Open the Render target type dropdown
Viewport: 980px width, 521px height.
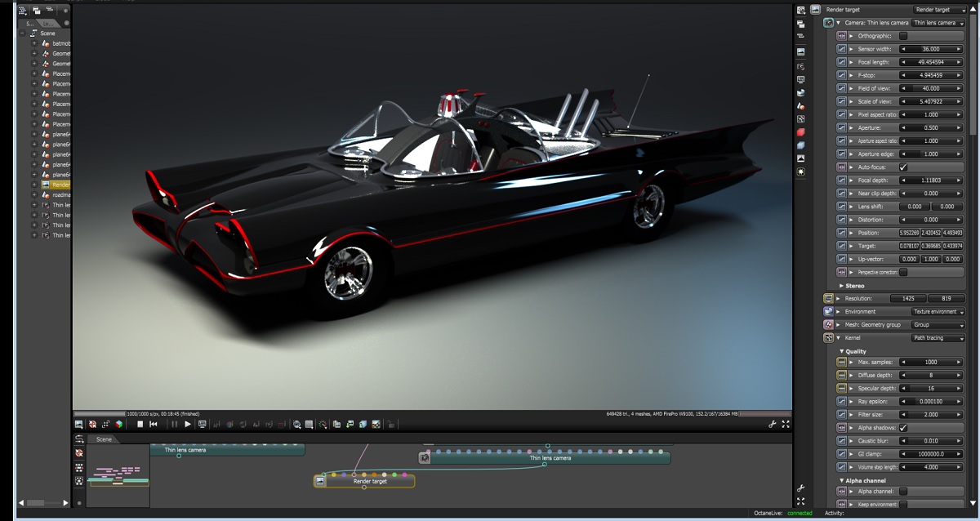pyautogui.click(x=938, y=9)
